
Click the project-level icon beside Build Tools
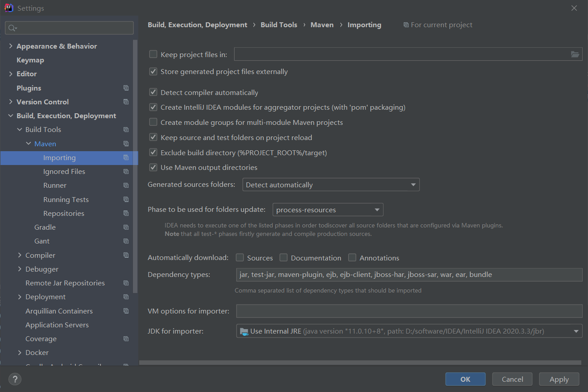pos(126,129)
